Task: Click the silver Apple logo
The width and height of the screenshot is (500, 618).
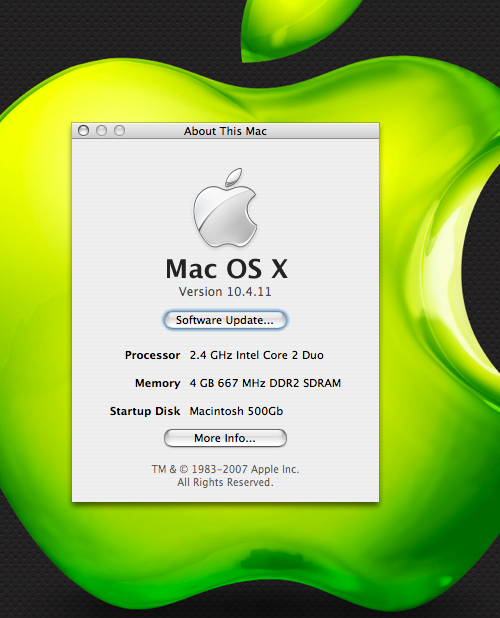Action: (225, 208)
